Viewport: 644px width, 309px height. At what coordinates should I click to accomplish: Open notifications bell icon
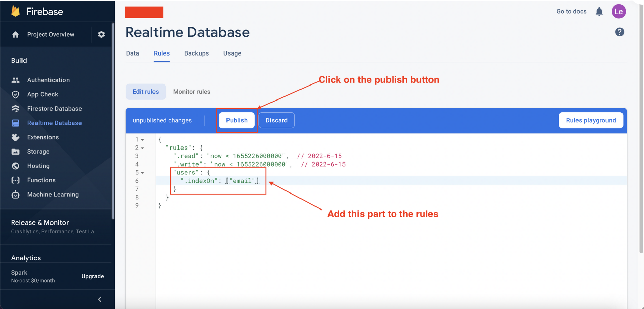tap(599, 12)
